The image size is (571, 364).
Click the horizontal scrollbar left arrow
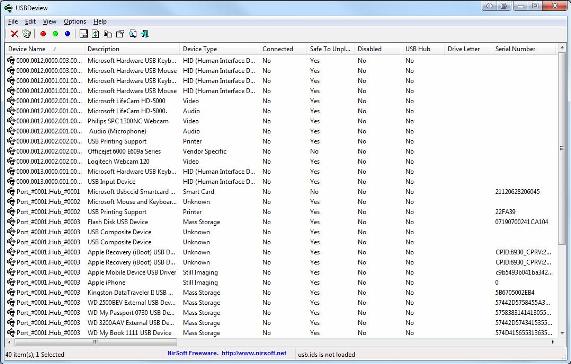pyautogui.click(x=10, y=342)
